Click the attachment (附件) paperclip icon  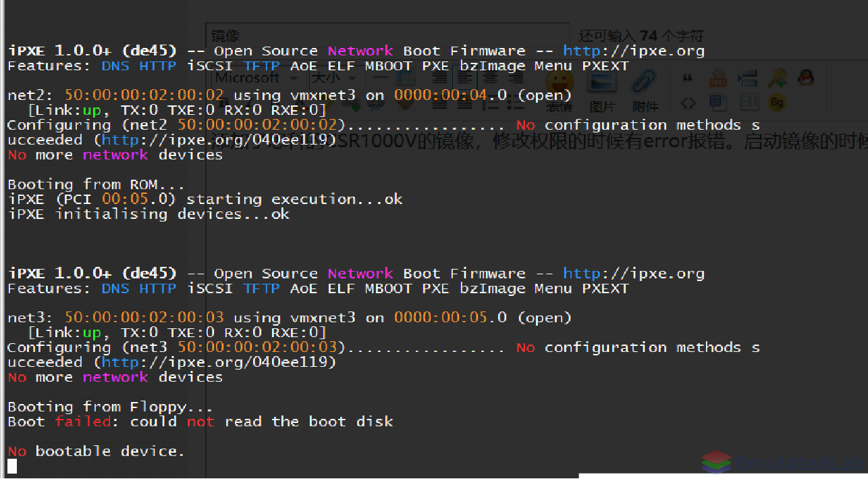point(645,91)
